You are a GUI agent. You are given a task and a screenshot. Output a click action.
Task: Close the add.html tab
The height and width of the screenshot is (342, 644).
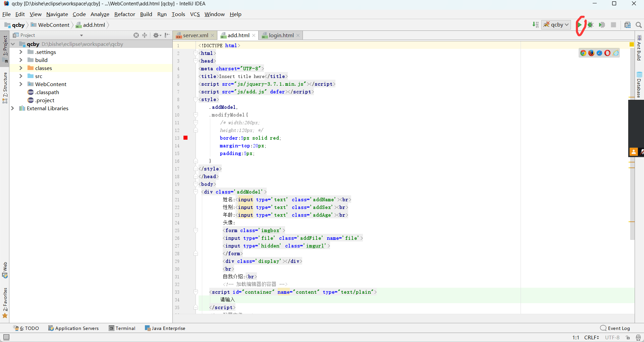254,35
